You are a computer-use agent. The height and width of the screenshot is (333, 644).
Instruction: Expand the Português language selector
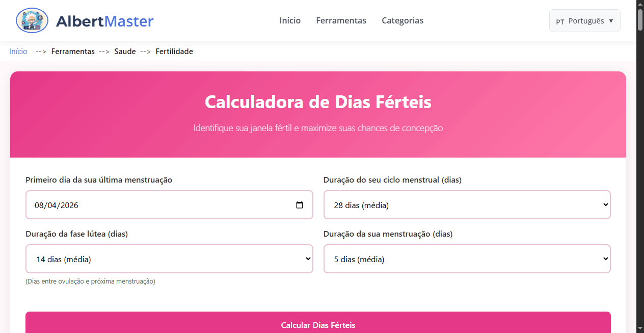point(584,21)
